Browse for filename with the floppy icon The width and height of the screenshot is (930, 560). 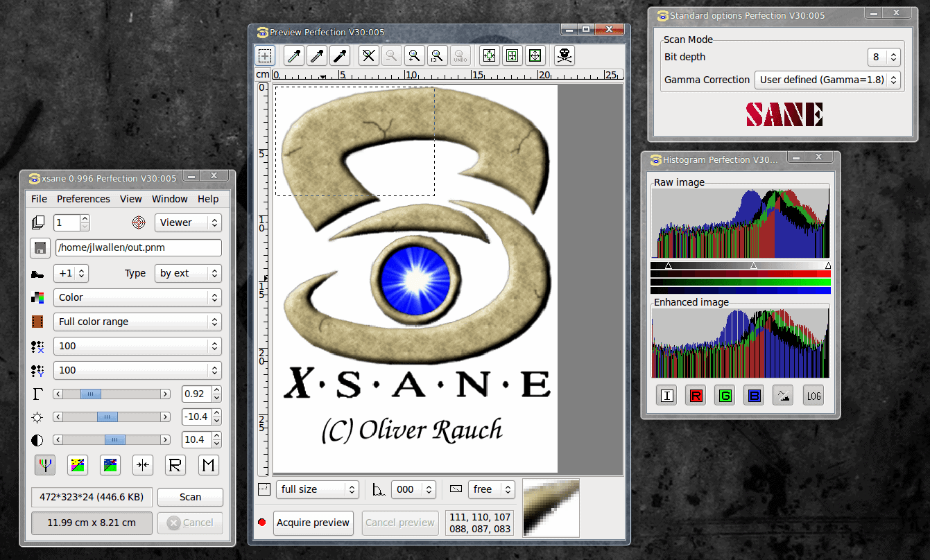click(x=40, y=247)
